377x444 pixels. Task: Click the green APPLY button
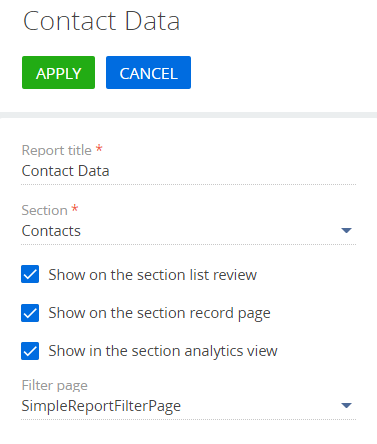click(58, 72)
